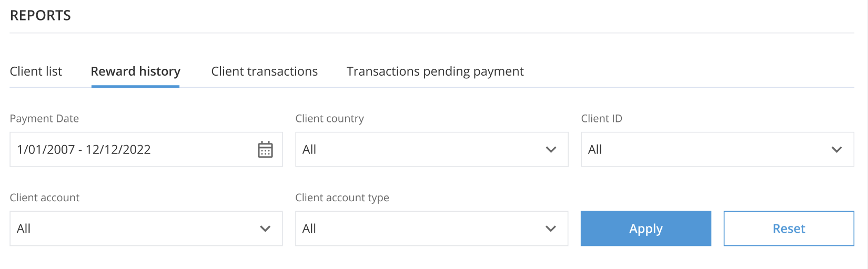Click the Payment Date field label
This screenshot has width=868, height=269.
pos(44,119)
